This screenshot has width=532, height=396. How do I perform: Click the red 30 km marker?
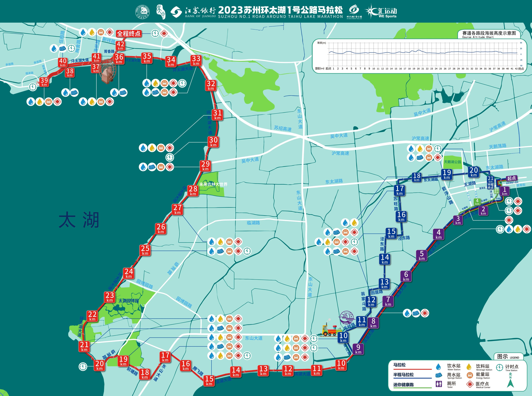point(213,142)
